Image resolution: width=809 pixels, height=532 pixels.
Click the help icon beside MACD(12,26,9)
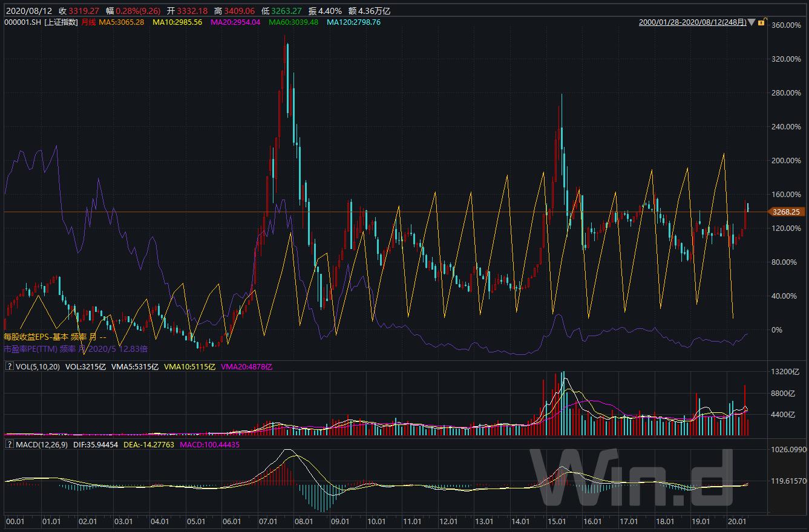9,444
